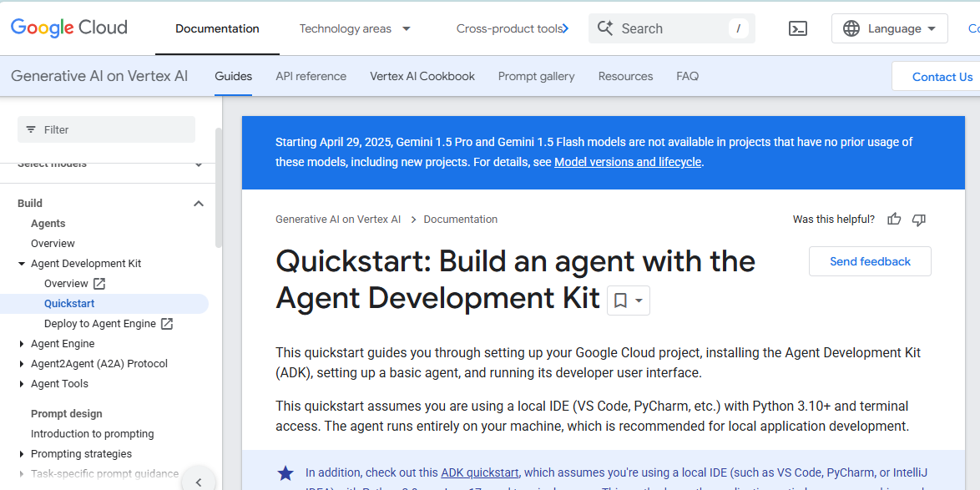Click the "Was this helpful?" text

(x=834, y=220)
